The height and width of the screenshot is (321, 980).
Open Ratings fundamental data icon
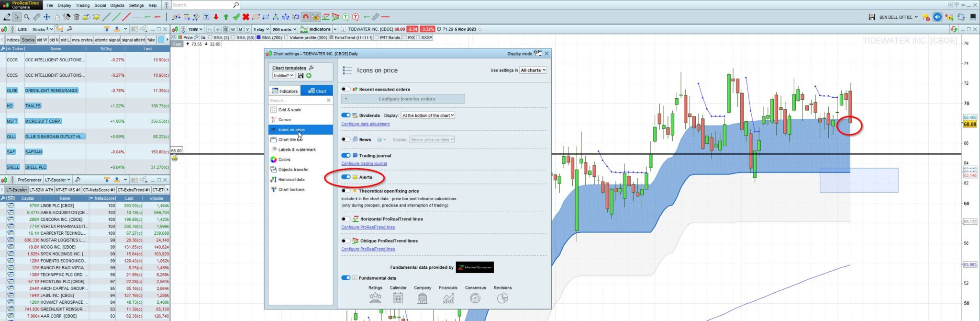(375, 298)
